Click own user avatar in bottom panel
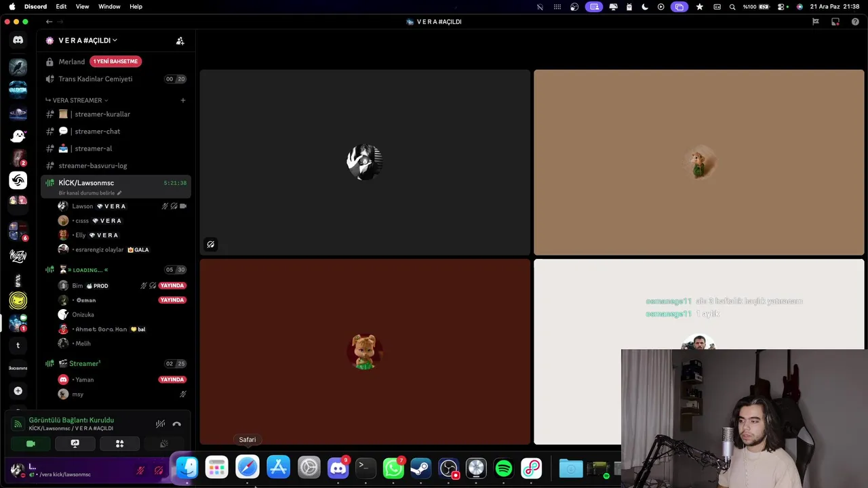Viewport: 868px width, 488px height. click(x=18, y=470)
